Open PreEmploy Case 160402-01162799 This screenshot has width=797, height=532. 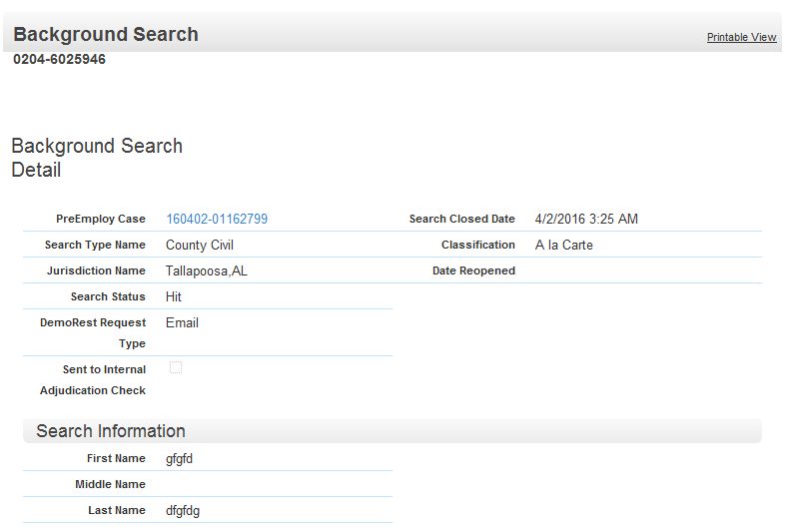click(x=217, y=219)
